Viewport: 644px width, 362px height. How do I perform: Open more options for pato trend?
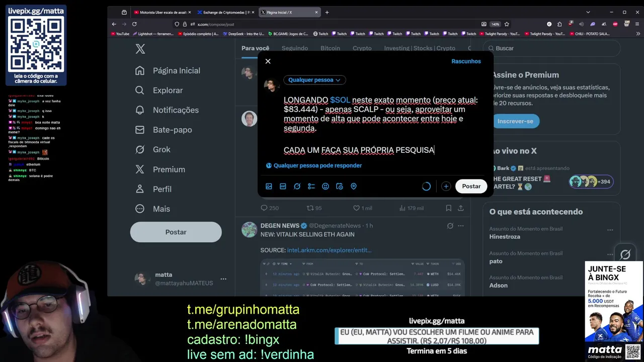tap(610, 254)
